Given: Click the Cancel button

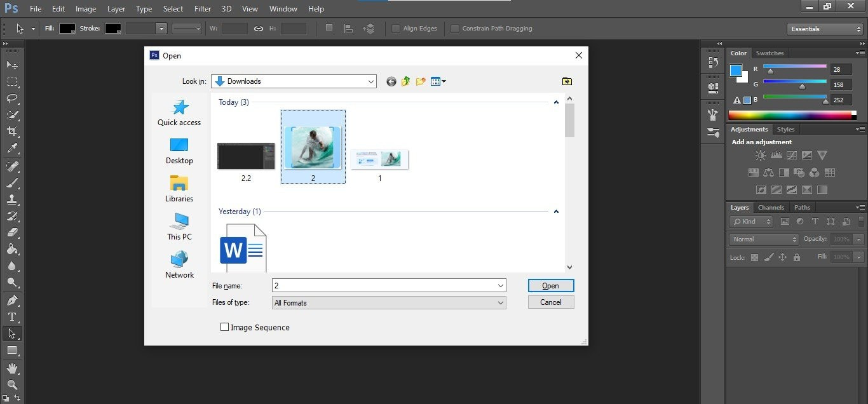Looking at the screenshot, I should pos(551,302).
